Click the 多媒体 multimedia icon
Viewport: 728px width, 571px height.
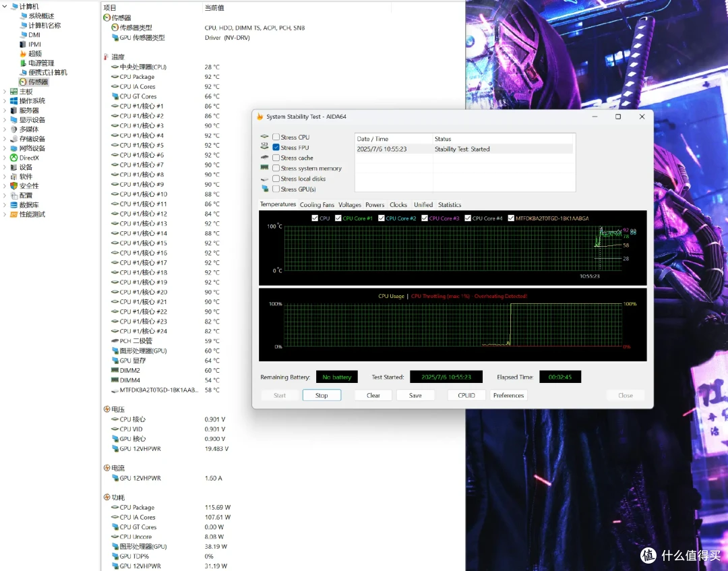pyautogui.click(x=13, y=129)
